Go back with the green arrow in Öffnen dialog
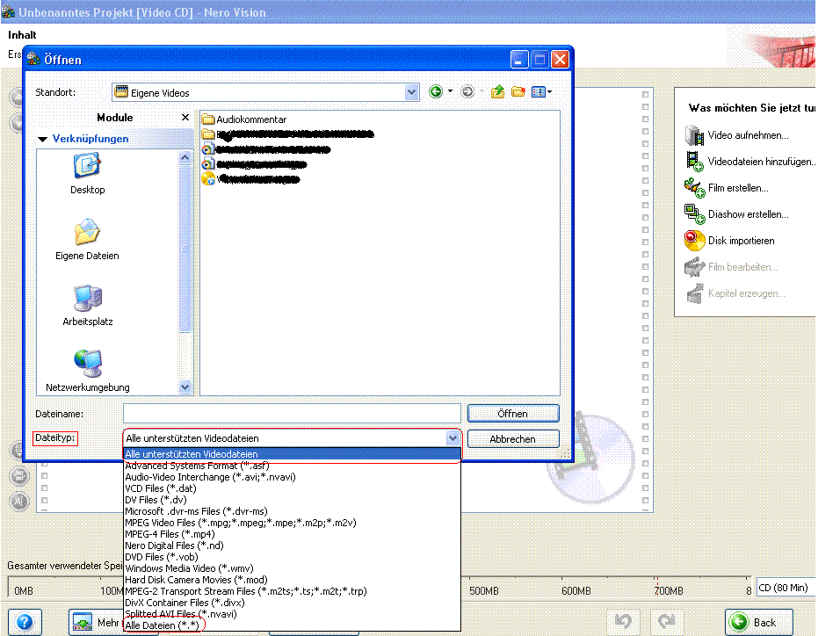The image size is (840, 636). tap(436, 92)
